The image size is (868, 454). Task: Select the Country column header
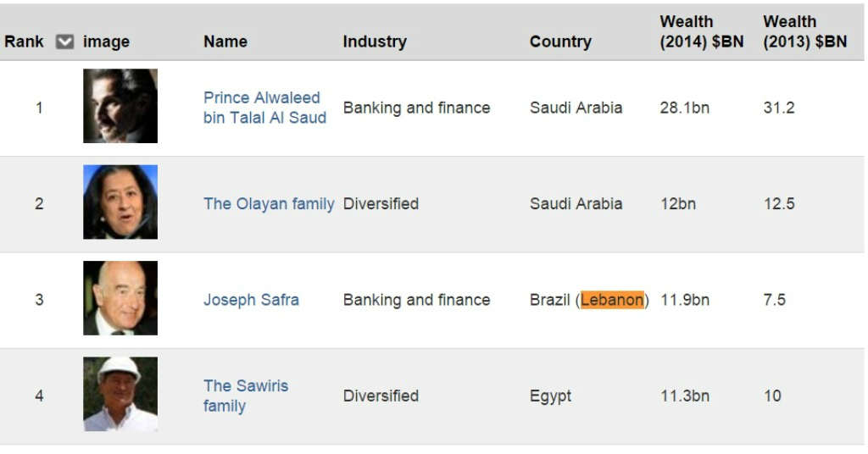pyautogui.click(x=560, y=42)
